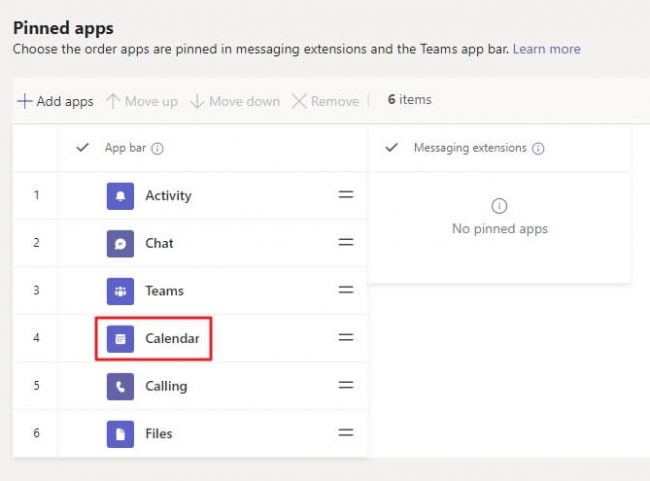The height and width of the screenshot is (481, 650).
Task: Click the Move down button
Action: point(235,101)
